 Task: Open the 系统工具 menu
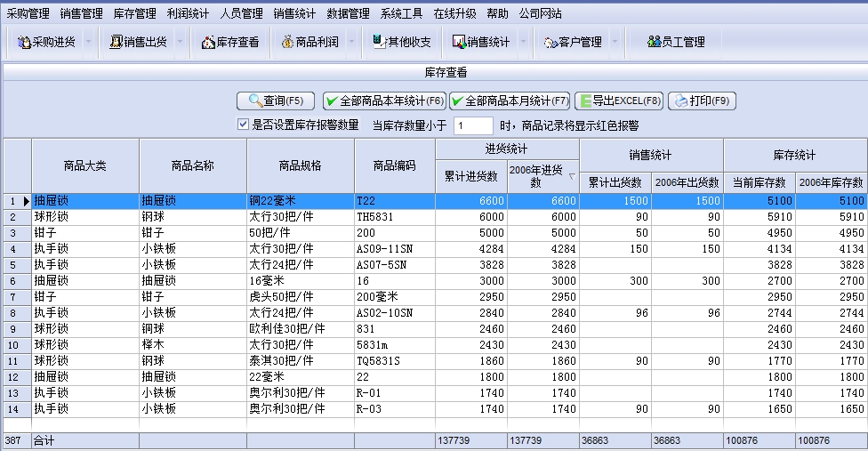tap(401, 13)
